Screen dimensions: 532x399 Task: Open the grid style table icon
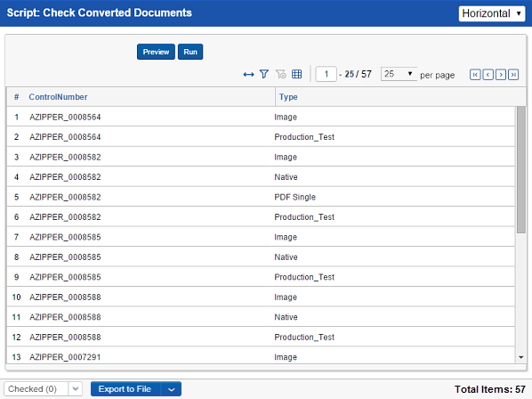(x=296, y=74)
